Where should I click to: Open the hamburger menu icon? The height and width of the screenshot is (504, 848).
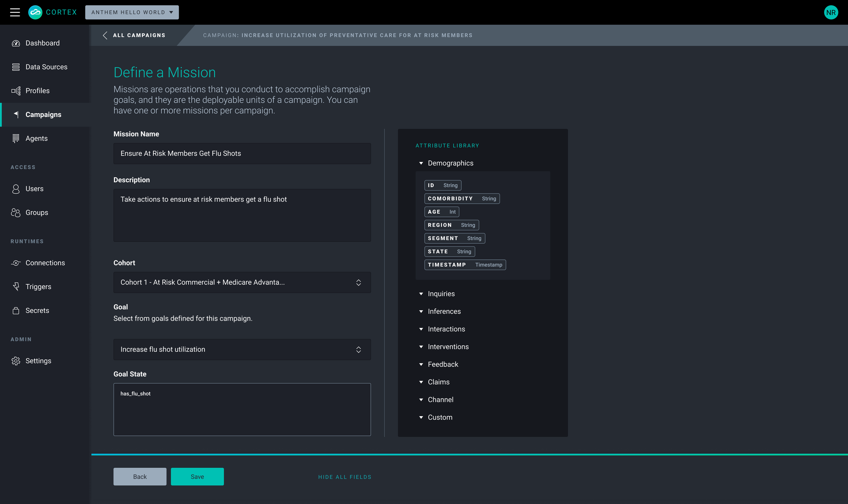15,13
